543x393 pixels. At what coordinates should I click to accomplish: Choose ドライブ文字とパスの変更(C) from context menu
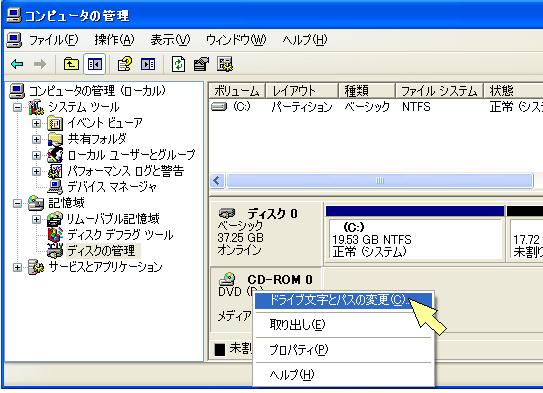(343, 301)
